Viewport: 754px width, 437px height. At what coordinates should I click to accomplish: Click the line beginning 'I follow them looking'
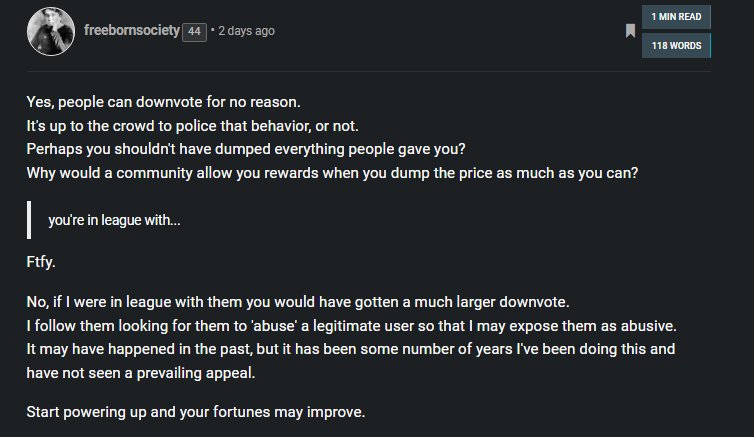coord(352,326)
